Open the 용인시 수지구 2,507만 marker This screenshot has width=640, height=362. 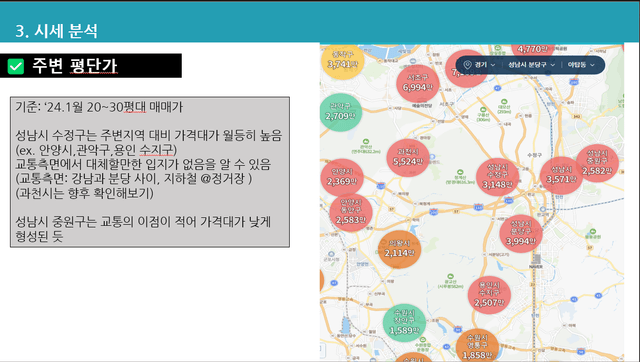coord(489,295)
